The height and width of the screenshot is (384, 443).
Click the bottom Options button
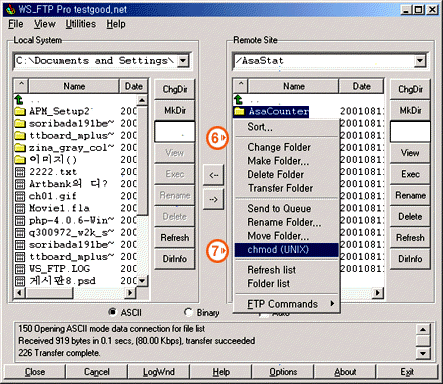point(283,372)
